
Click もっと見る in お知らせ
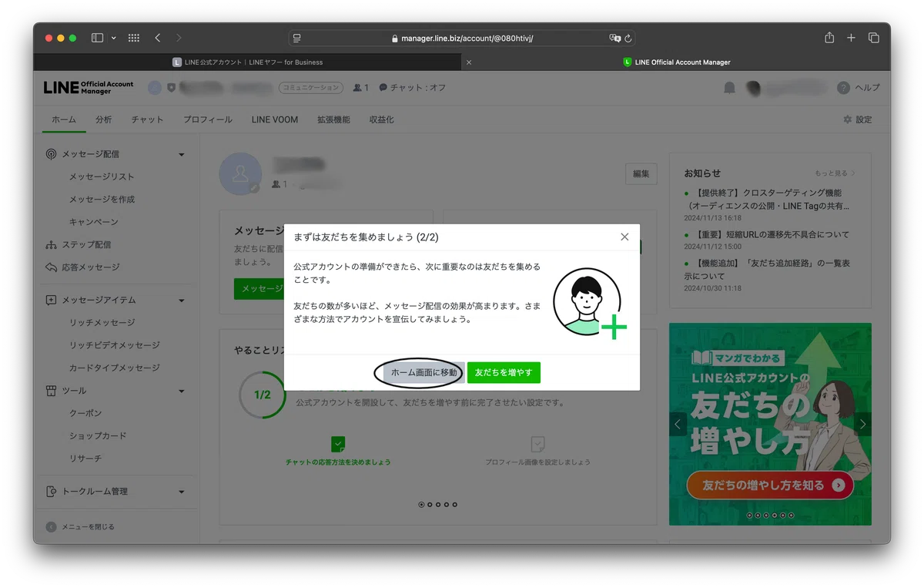click(835, 173)
